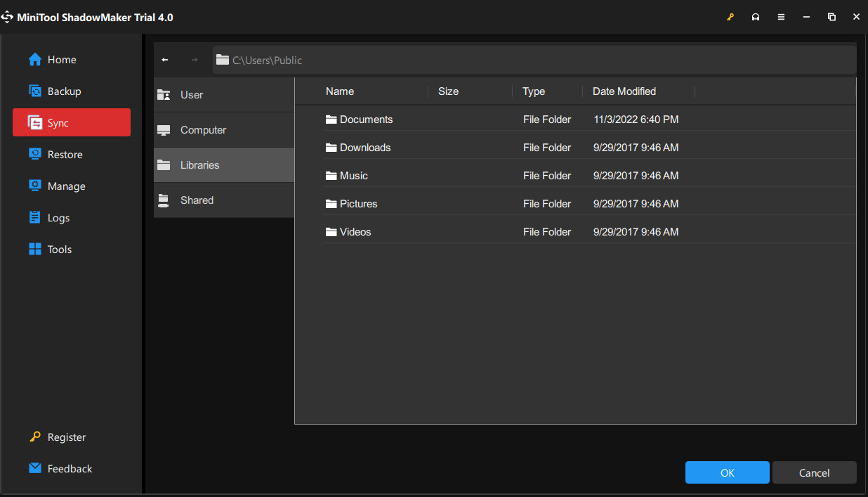Click the Sync icon in sidebar
The image size is (868, 497).
tap(35, 122)
